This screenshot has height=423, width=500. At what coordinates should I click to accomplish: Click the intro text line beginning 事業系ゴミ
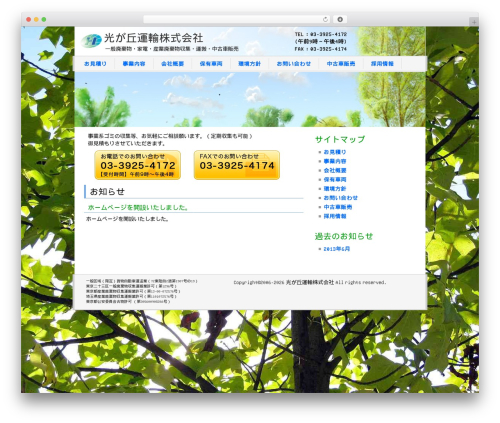(170, 136)
